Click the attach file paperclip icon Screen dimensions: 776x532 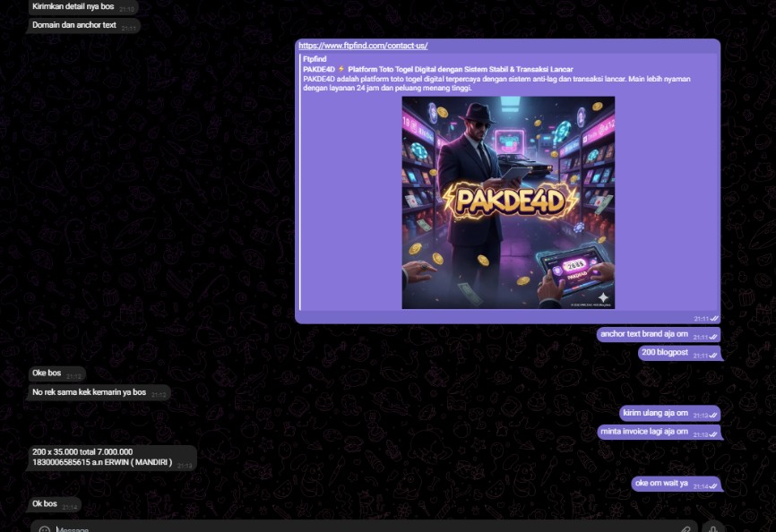[x=685, y=528]
